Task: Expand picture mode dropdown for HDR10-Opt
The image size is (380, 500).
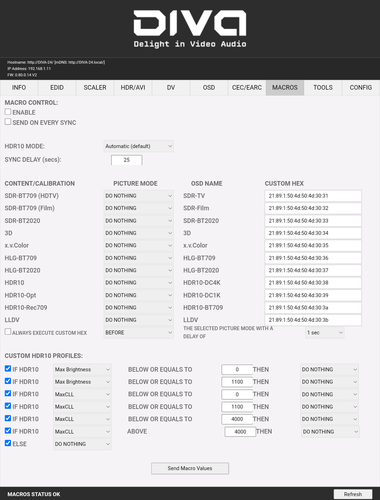Action: click(138, 295)
